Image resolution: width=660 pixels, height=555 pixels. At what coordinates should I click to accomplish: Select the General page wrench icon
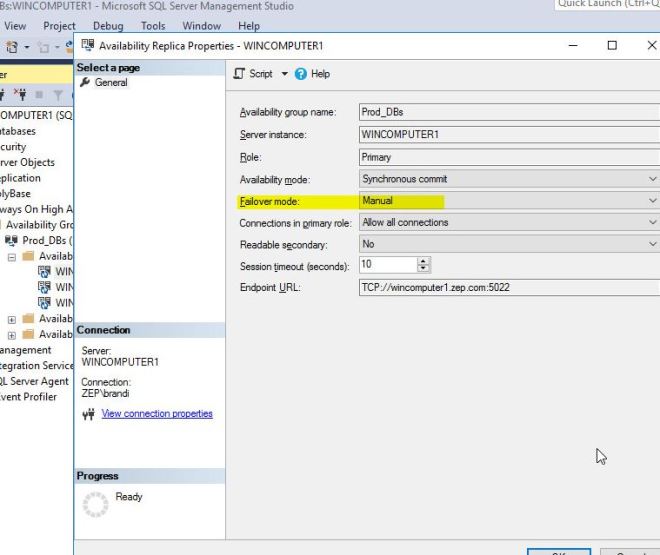85,83
